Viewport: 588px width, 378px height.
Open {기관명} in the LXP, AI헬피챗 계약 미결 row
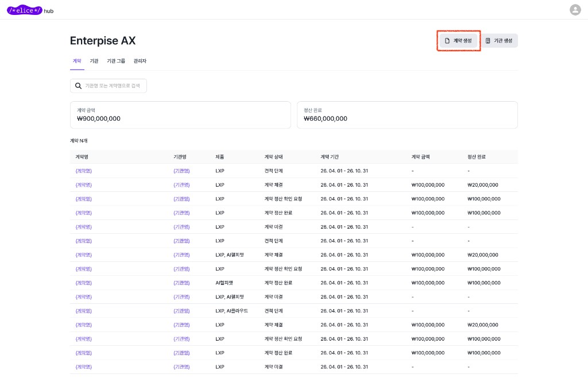[x=182, y=296]
